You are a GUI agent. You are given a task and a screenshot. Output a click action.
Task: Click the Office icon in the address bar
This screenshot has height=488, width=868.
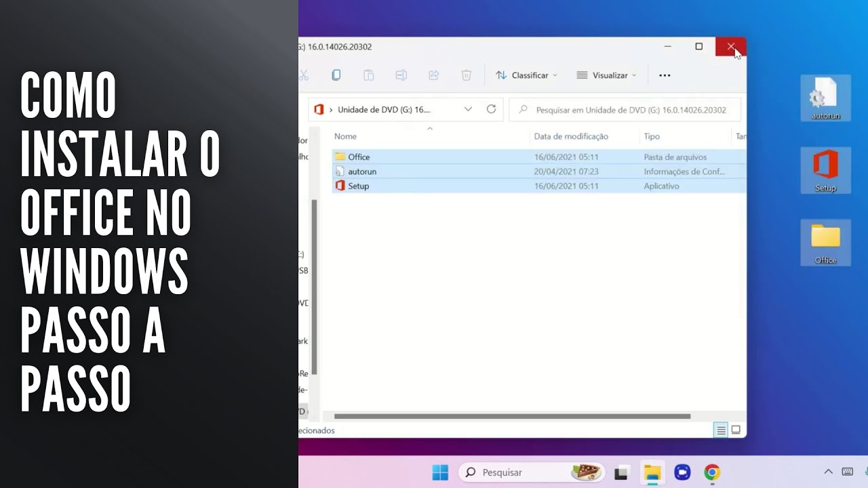click(319, 109)
